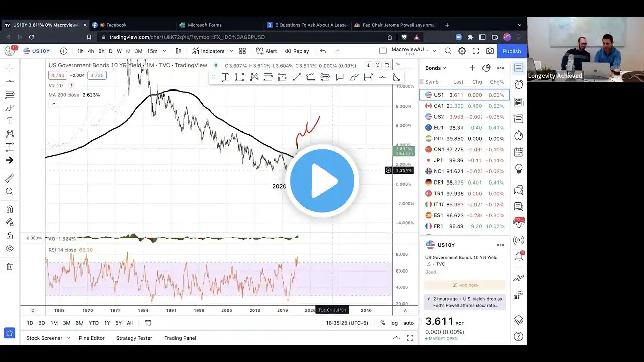Screen dimensions: 644x362
Task: Select the Text tool in left toolbar
Action: [x=10, y=121]
